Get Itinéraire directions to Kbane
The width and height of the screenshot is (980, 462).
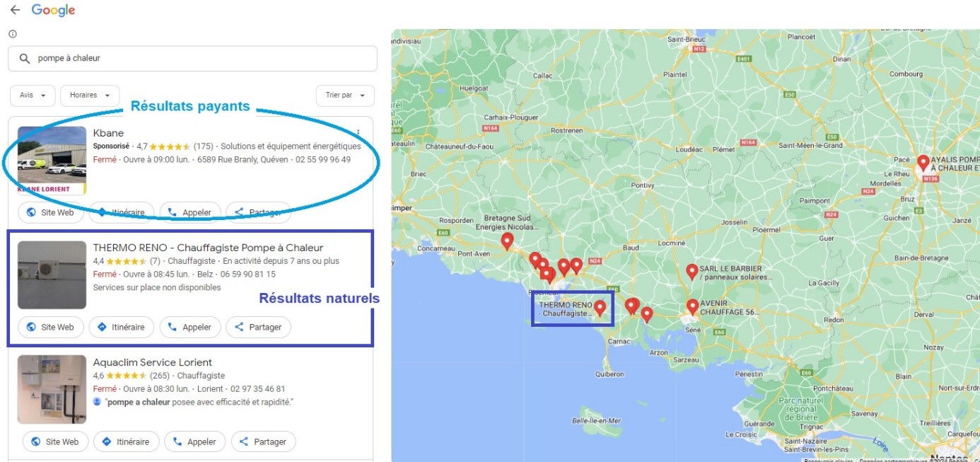pyautogui.click(x=121, y=212)
